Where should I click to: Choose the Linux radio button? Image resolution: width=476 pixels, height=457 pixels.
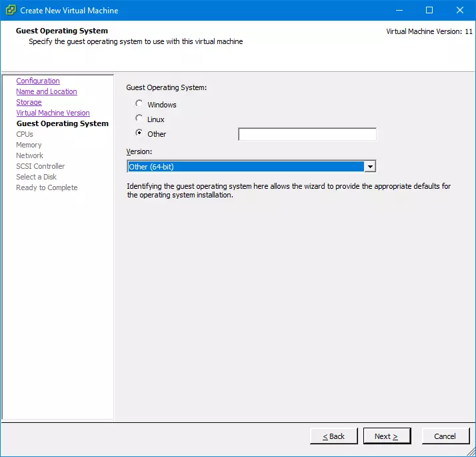139,119
